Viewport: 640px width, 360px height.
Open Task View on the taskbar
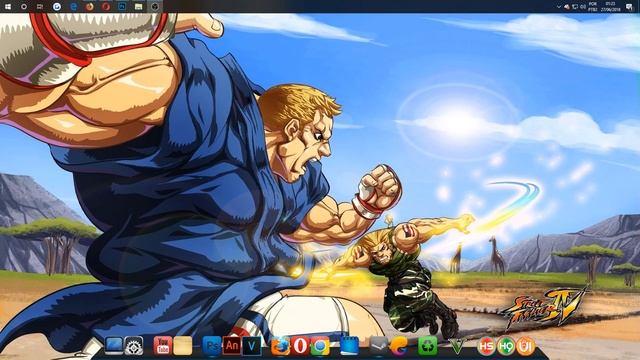point(40,7)
